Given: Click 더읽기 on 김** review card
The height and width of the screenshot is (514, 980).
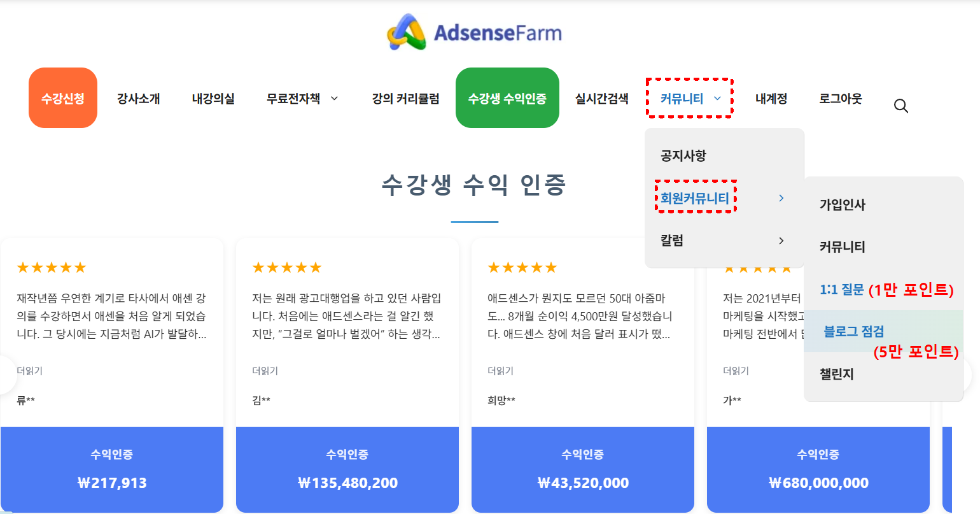Looking at the screenshot, I should 265,371.
